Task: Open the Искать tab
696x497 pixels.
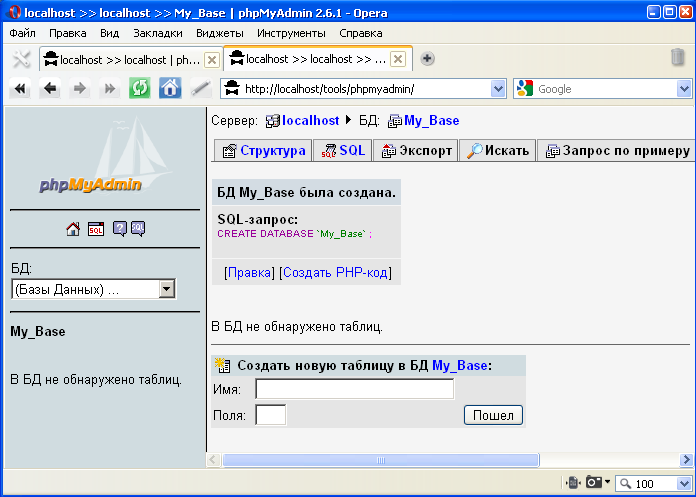Action: tap(498, 151)
